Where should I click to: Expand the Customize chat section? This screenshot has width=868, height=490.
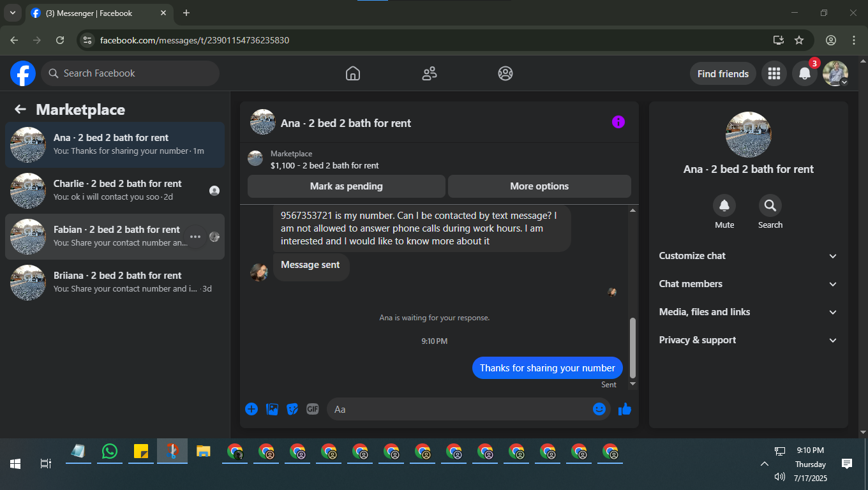(748, 256)
